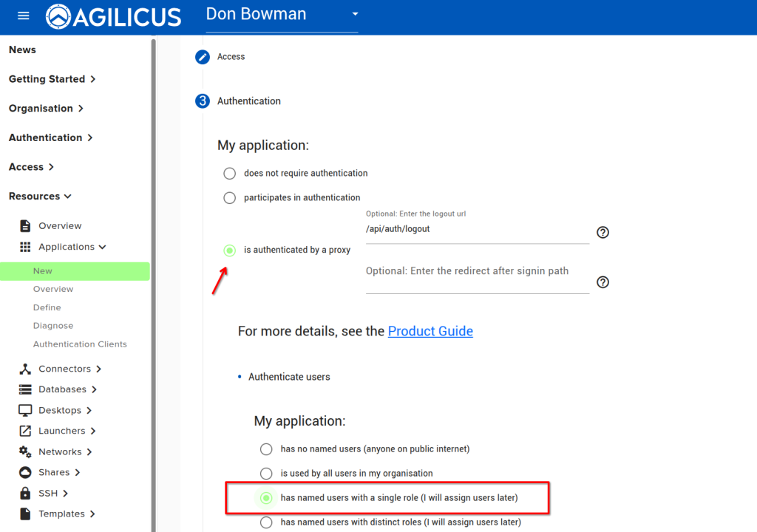Select 'does not require authentication' option
757x532 pixels.
point(230,174)
